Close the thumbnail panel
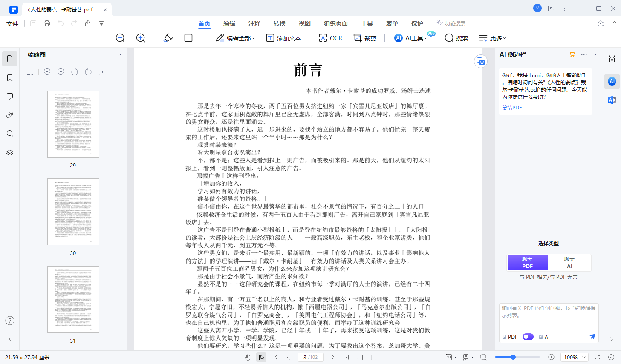 [120, 54]
